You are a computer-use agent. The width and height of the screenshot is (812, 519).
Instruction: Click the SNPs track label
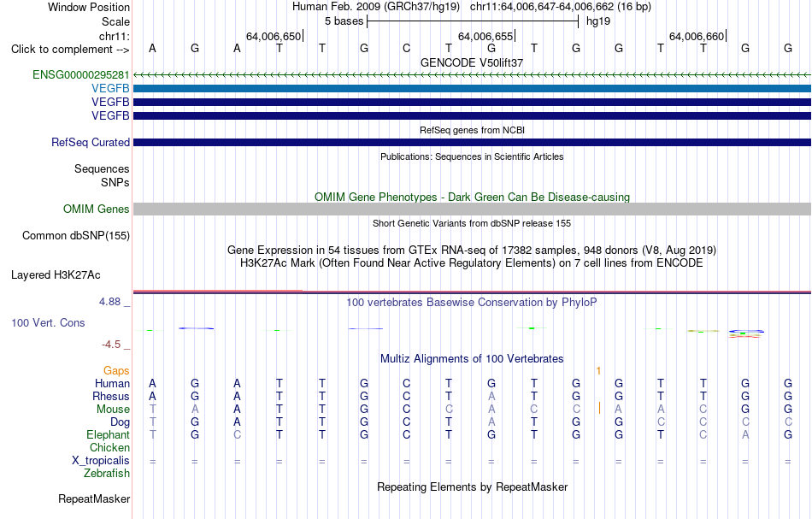click(115, 182)
